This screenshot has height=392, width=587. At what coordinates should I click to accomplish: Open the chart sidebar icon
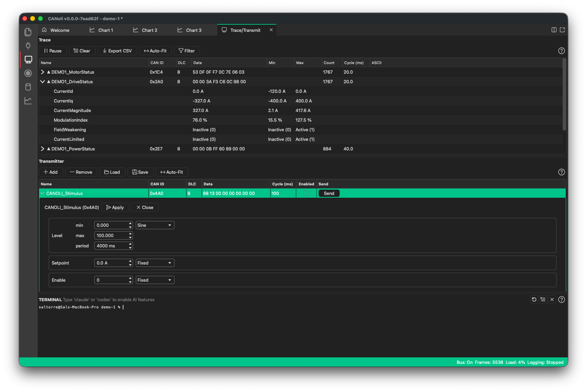pyautogui.click(x=28, y=101)
